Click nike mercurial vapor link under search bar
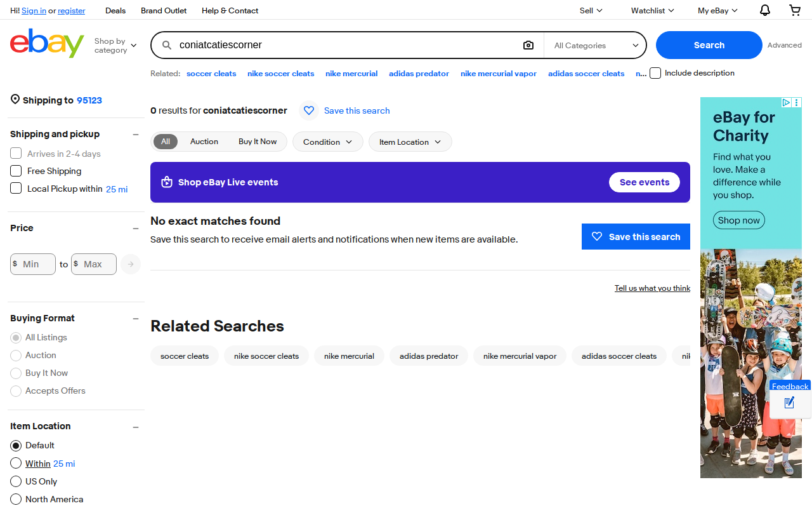This screenshot has width=812, height=508. pyautogui.click(x=499, y=74)
